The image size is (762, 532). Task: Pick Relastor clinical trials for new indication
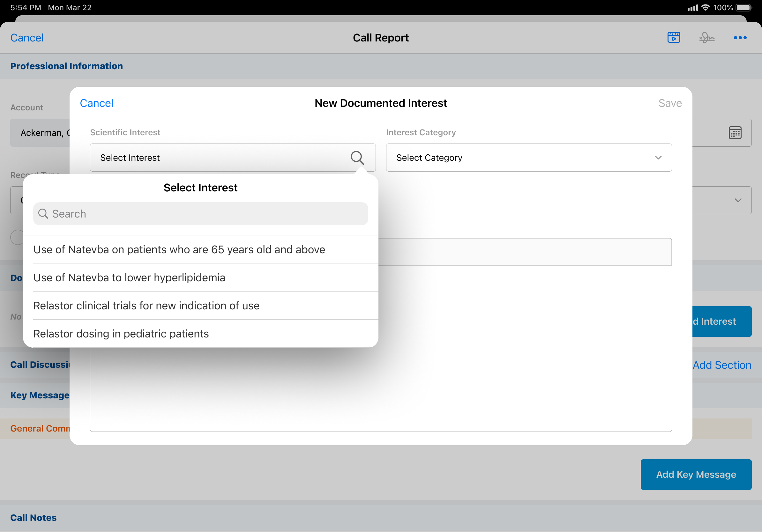pos(146,306)
